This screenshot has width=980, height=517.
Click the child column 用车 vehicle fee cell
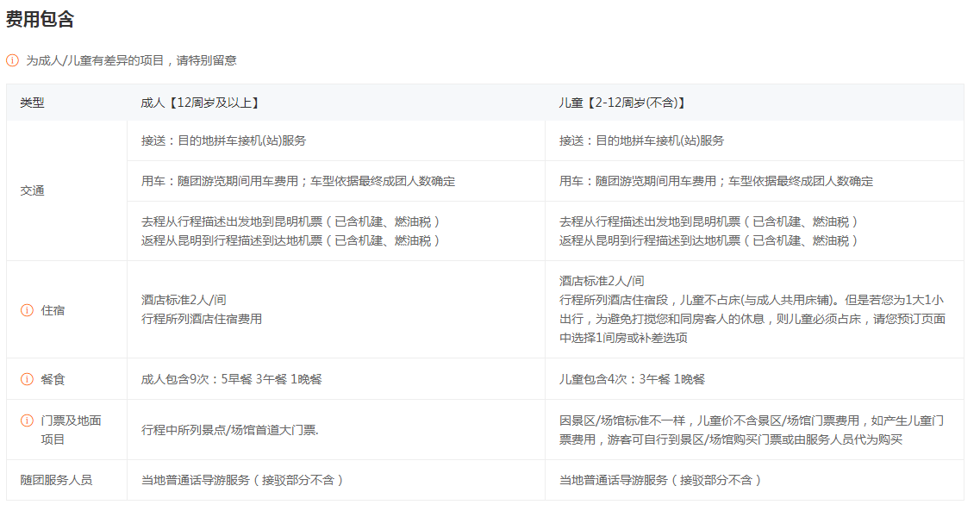(715, 181)
